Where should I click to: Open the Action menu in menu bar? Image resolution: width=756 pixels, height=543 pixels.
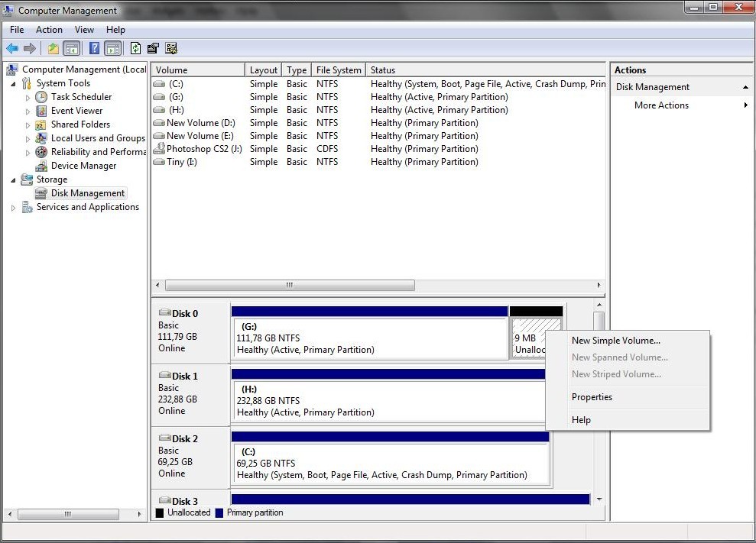coord(49,30)
